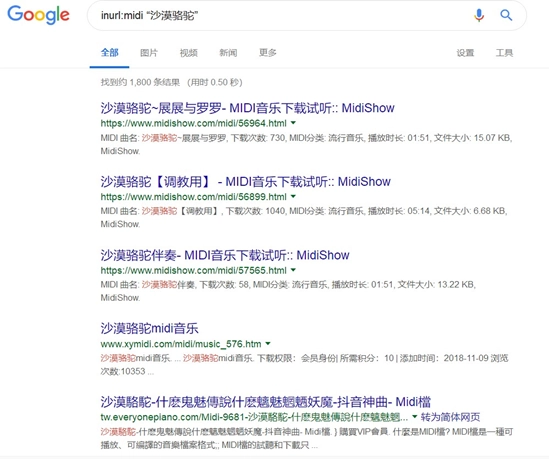This screenshot has width=549, height=459.
Task: Open the 沙漠骆驼midi音乐 result
Action: pyautogui.click(x=150, y=328)
